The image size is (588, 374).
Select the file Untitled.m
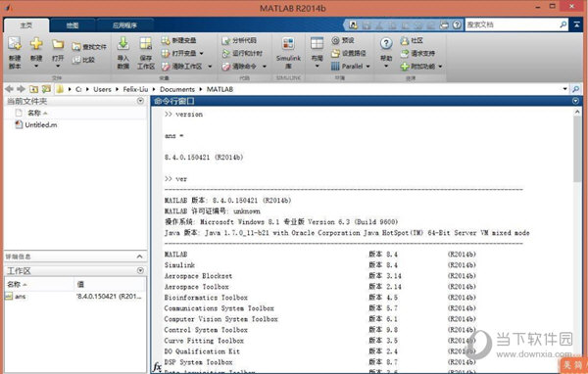tap(36, 124)
